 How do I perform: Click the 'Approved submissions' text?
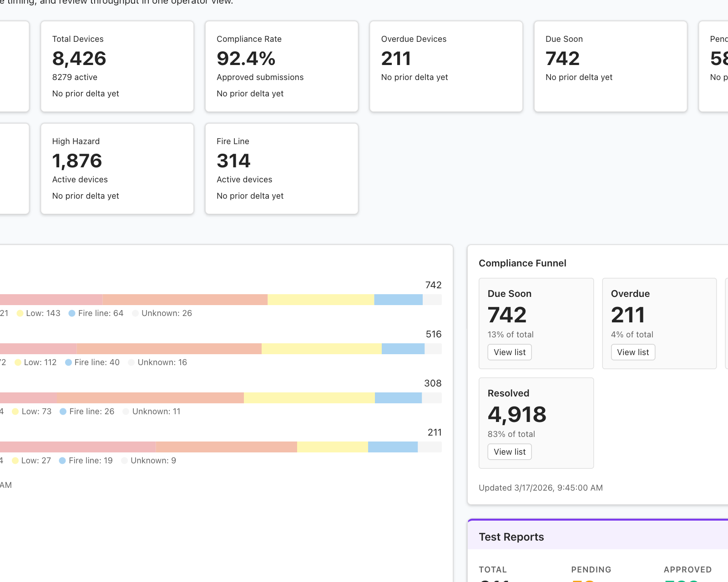click(260, 77)
